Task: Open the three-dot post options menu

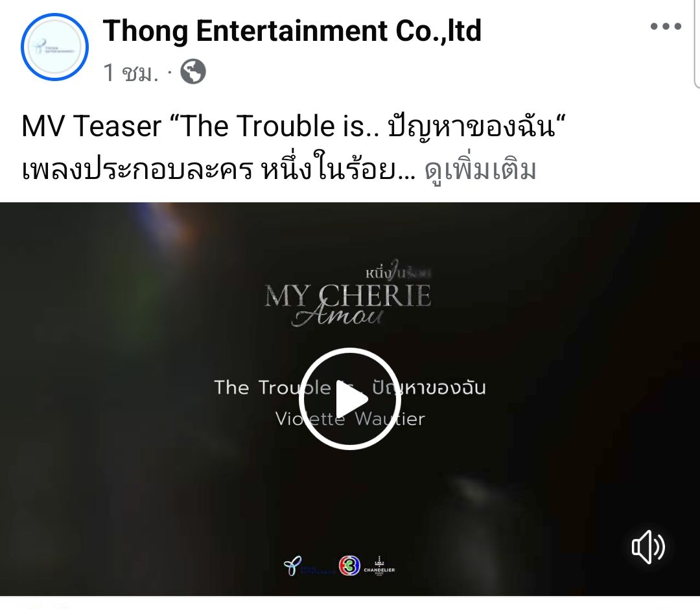Action: (x=666, y=27)
